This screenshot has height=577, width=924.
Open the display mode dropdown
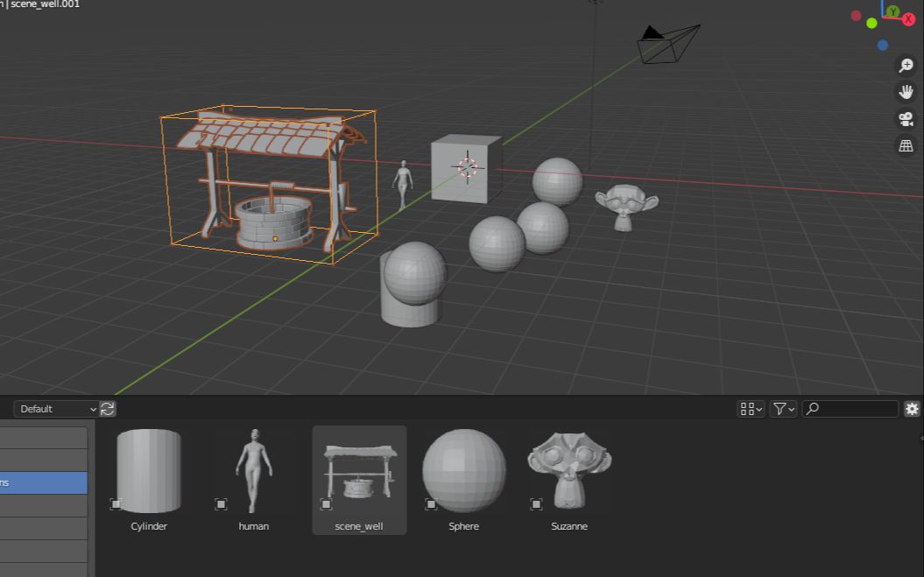pyautogui.click(x=750, y=408)
